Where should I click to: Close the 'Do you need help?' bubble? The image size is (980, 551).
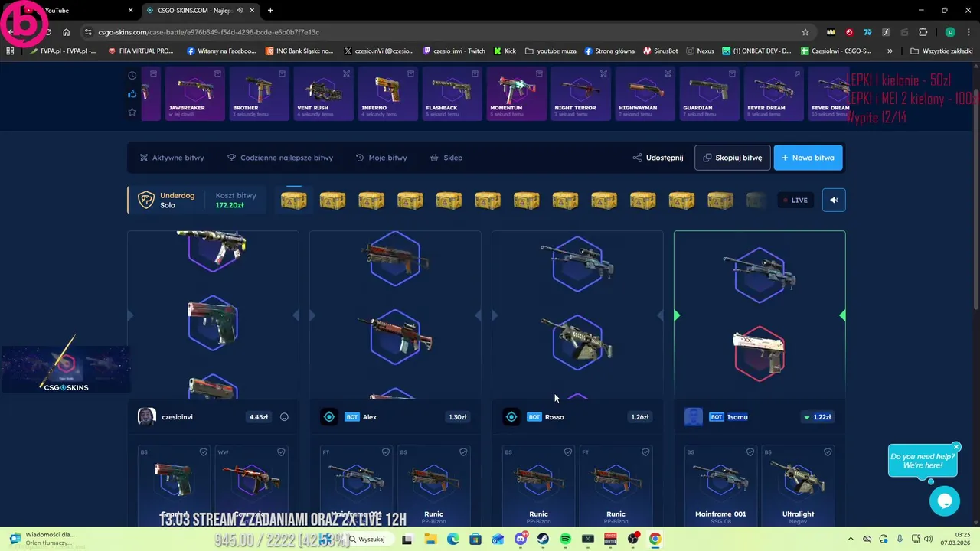956,447
